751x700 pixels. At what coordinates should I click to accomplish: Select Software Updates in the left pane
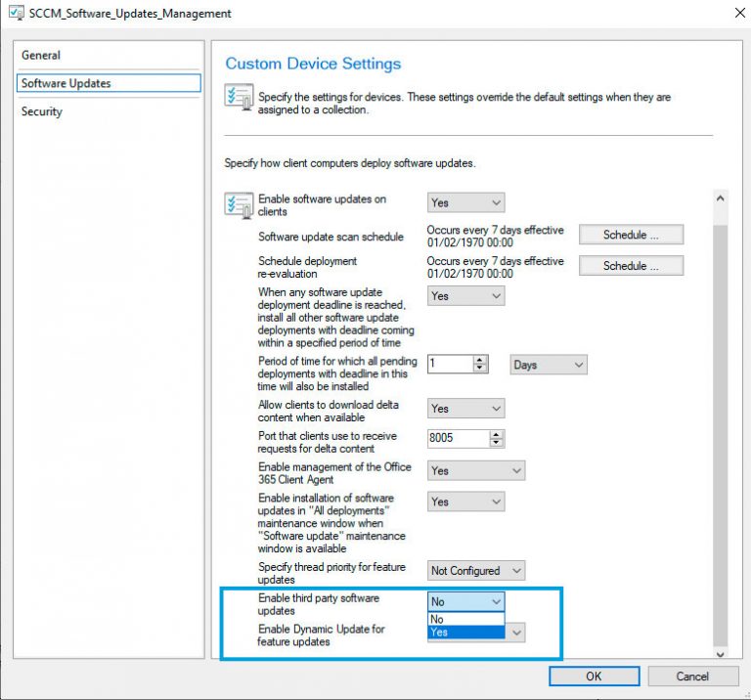(x=109, y=83)
